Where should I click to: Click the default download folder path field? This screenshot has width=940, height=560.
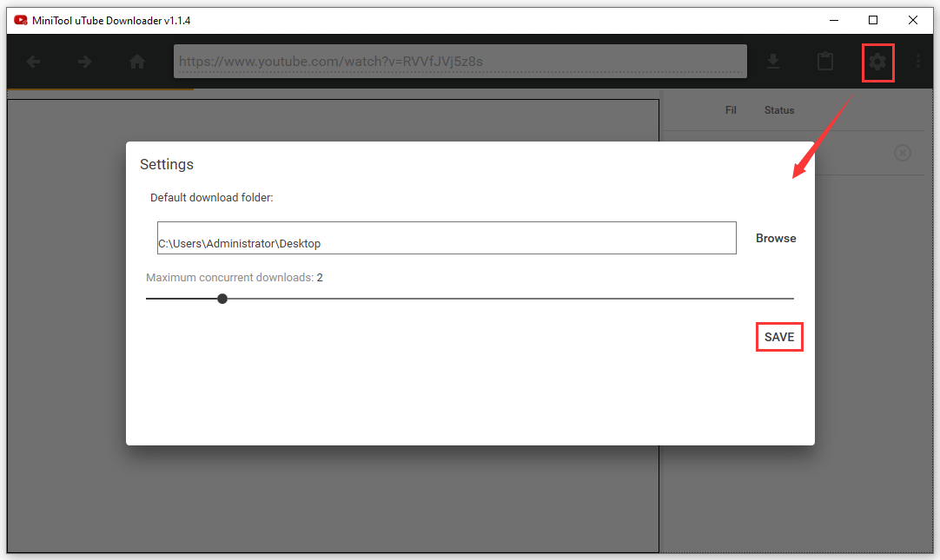click(x=447, y=238)
